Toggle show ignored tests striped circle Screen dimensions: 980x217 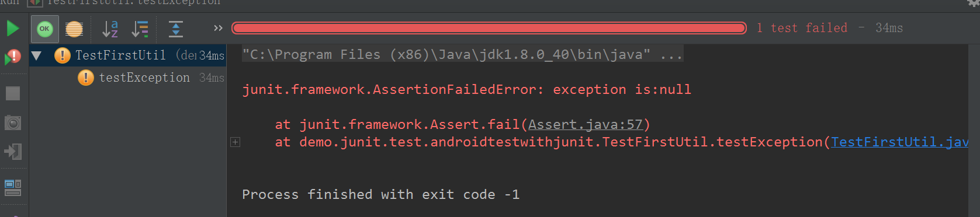point(74,29)
